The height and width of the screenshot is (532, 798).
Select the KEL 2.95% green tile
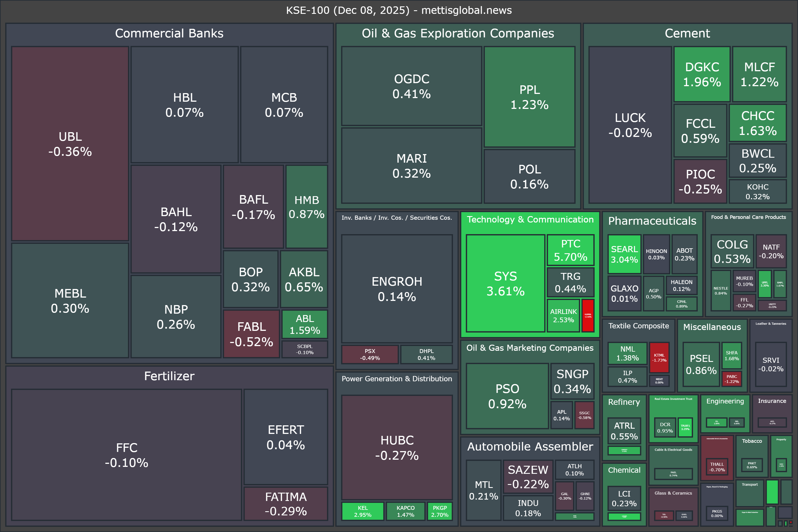pos(362,511)
